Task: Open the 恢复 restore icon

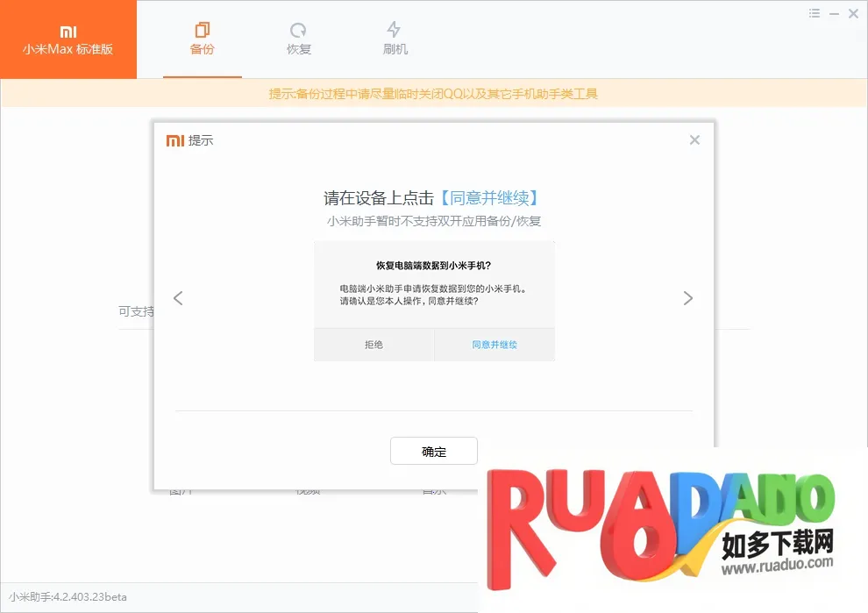Action: [299, 30]
